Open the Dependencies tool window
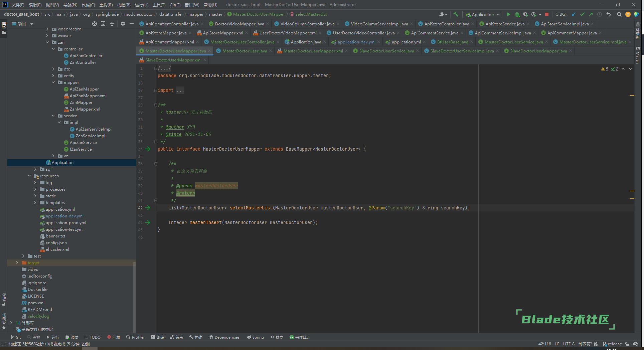This screenshot has height=350, width=644. click(224, 337)
